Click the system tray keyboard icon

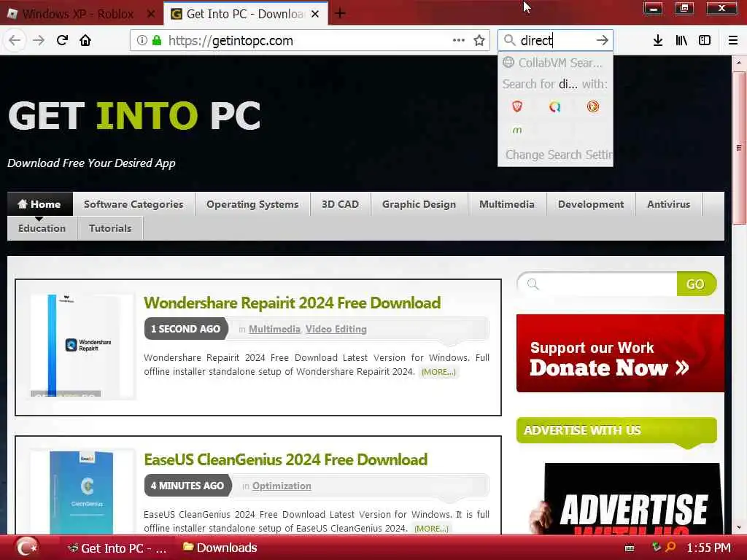(630, 548)
